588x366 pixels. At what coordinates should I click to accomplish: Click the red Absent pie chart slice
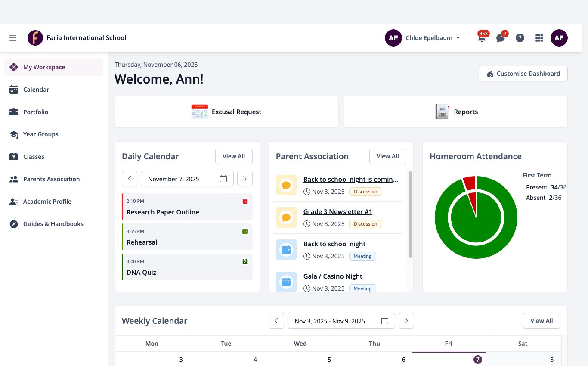[470, 183]
